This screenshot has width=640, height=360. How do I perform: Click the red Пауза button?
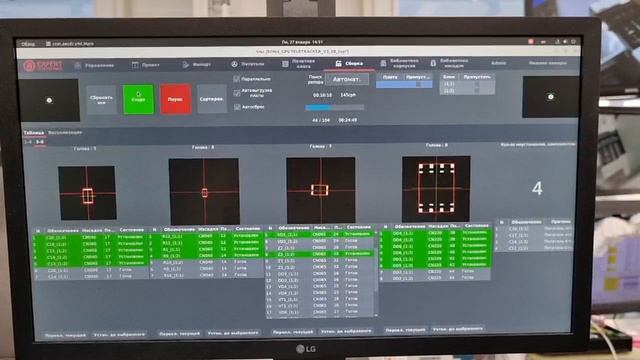pyautogui.click(x=175, y=99)
